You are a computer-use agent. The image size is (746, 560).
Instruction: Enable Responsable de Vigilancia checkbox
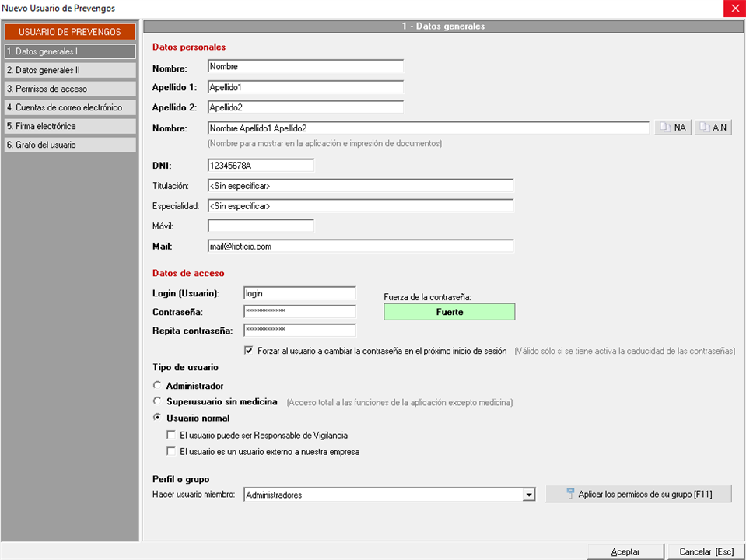[171, 436]
